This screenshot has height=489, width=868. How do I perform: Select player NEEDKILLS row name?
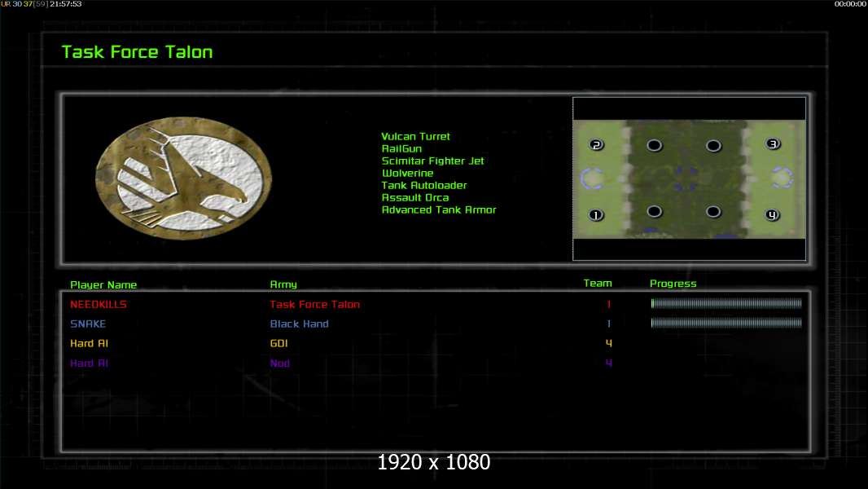click(99, 304)
